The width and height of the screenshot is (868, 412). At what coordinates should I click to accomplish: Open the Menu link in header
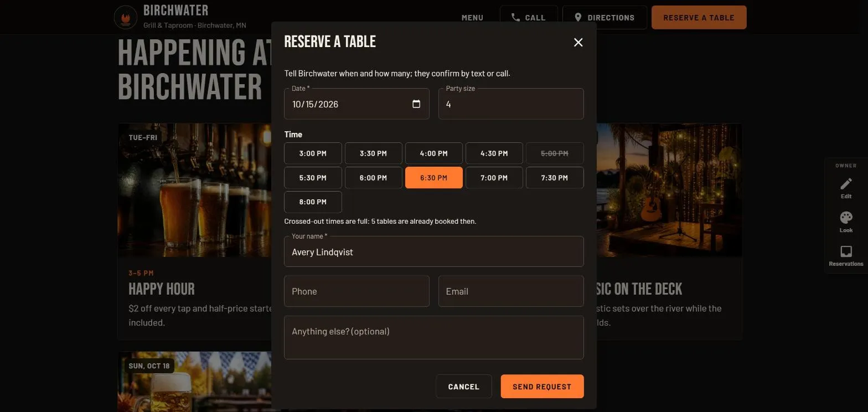pyautogui.click(x=472, y=18)
